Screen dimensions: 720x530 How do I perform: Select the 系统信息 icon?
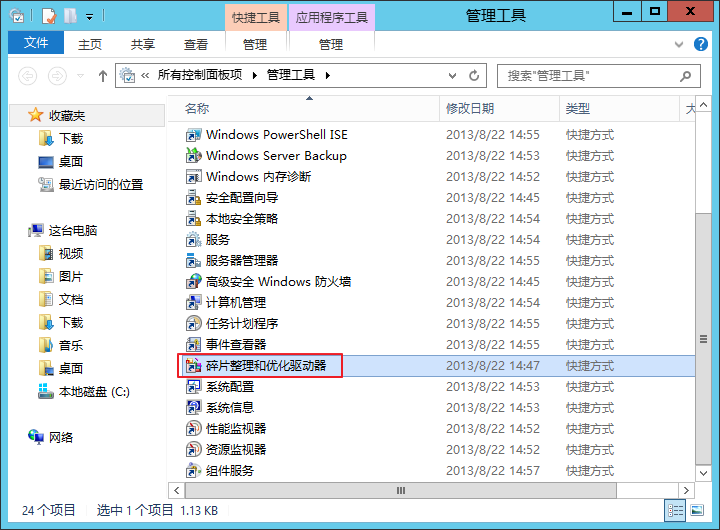pos(193,408)
